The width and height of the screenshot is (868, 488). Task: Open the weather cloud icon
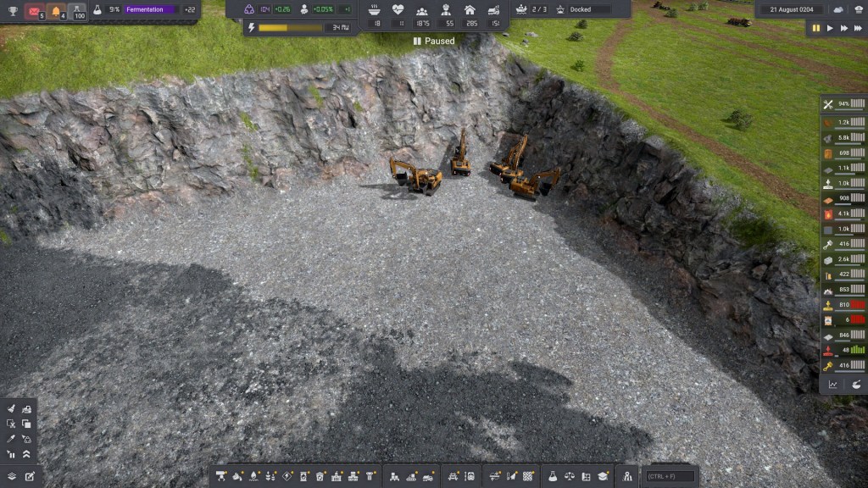(838, 9)
